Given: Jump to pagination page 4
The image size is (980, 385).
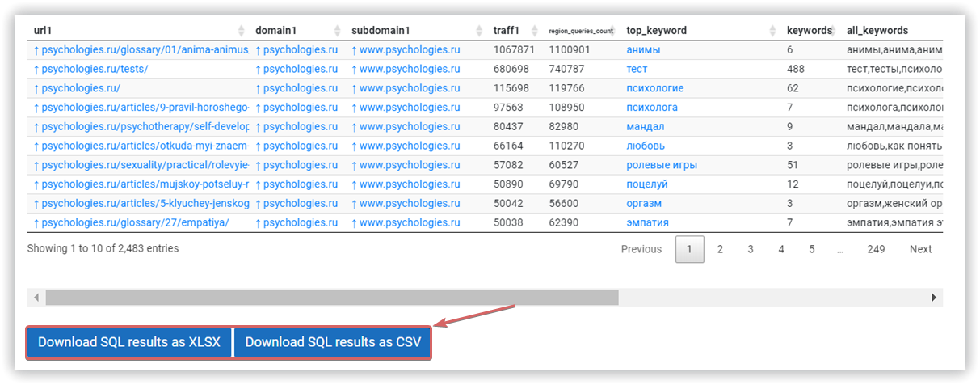Looking at the screenshot, I should [781, 249].
